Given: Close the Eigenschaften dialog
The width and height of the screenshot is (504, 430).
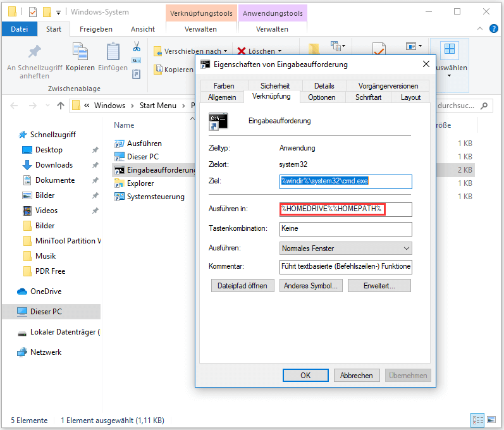Looking at the screenshot, I should [x=426, y=64].
